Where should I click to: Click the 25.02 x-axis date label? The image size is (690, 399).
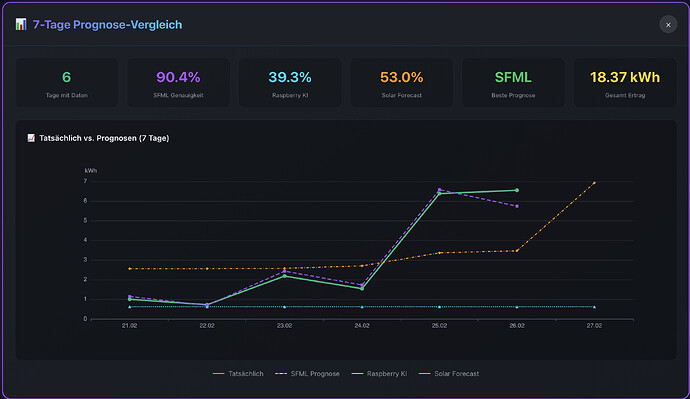tap(439, 326)
